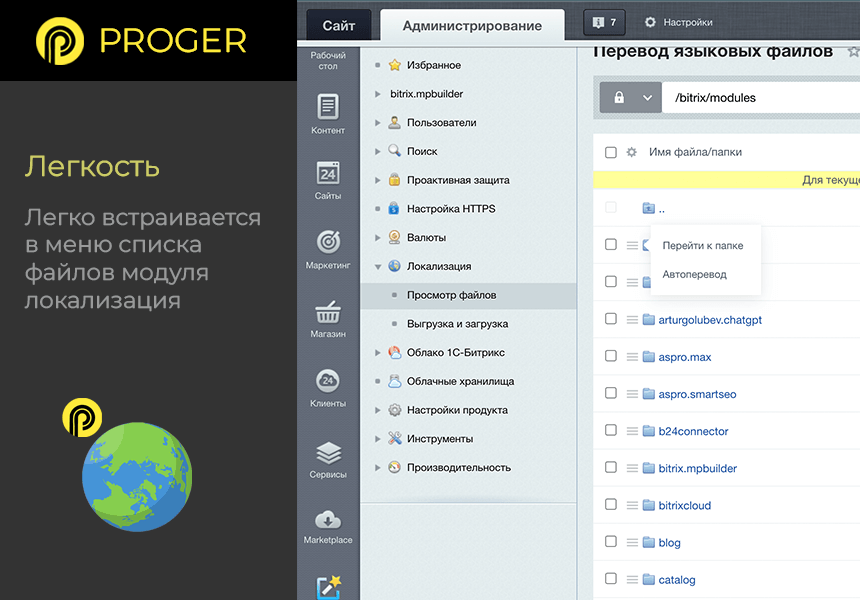Open the bitrix.mpbuilder folder link
Image resolution: width=860 pixels, height=600 pixels.
coord(697,468)
